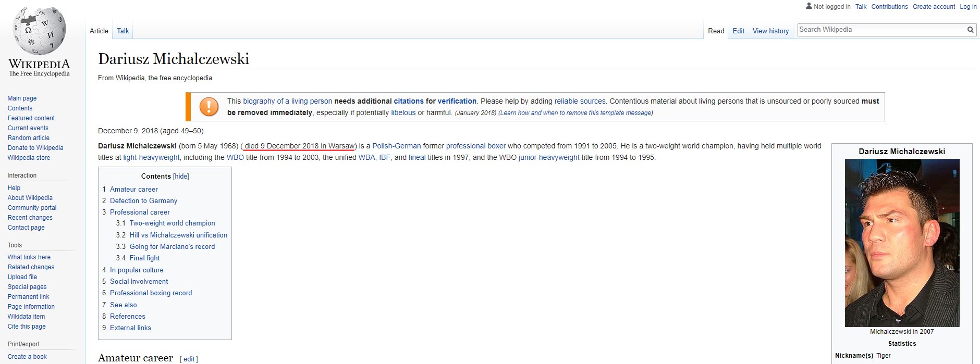Image resolution: width=980 pixels, height=364 pixels.
Task: Open the junior-heavyweight link
Action: (549, 158)
